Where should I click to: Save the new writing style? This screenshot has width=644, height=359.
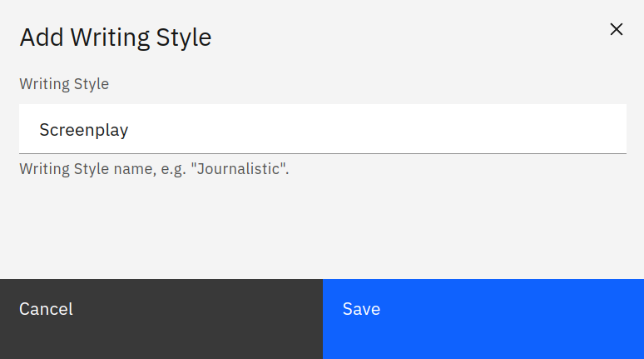tap(483, 318)
